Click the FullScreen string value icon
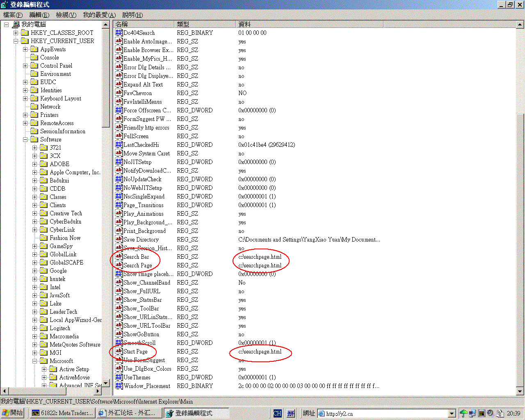The width and height of the screenshot is (525, 420). (119, 136)
